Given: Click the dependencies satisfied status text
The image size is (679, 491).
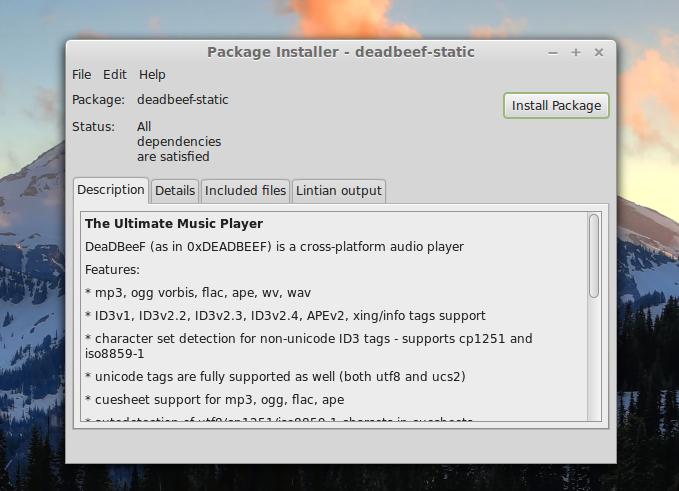Looking at the screenshot, I should pyautogui.click(x=178, y=142).
